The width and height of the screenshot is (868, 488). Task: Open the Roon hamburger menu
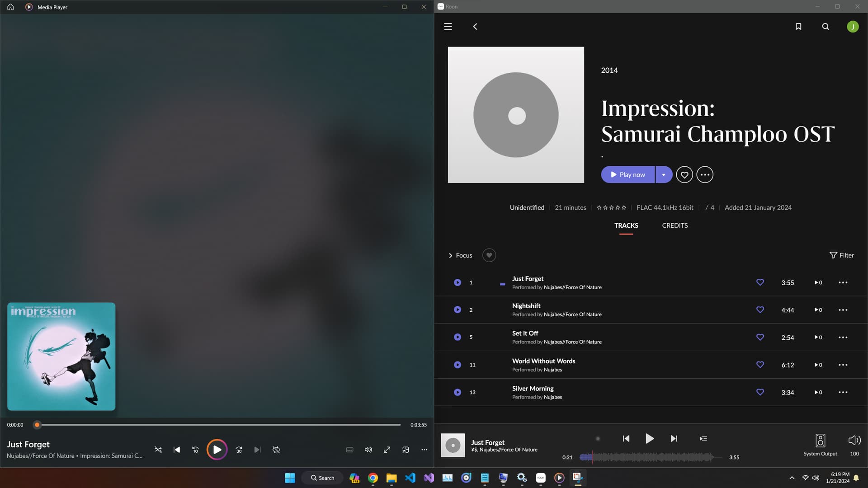448,27
